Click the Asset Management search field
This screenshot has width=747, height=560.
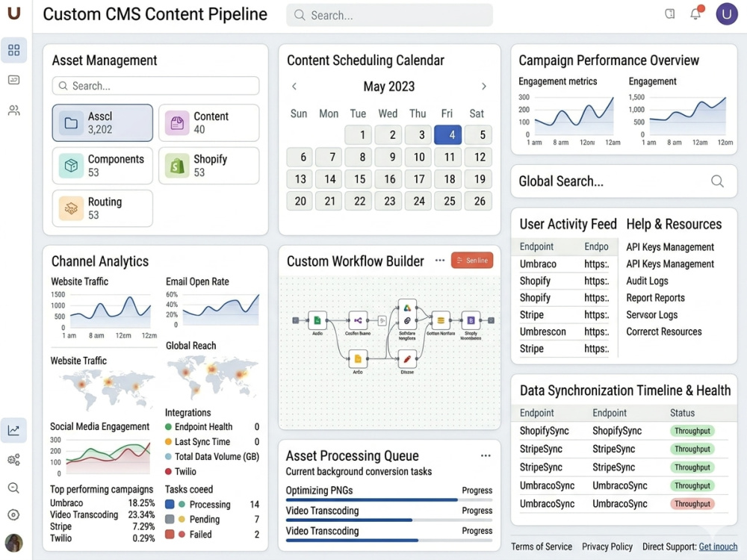(156, 86)
